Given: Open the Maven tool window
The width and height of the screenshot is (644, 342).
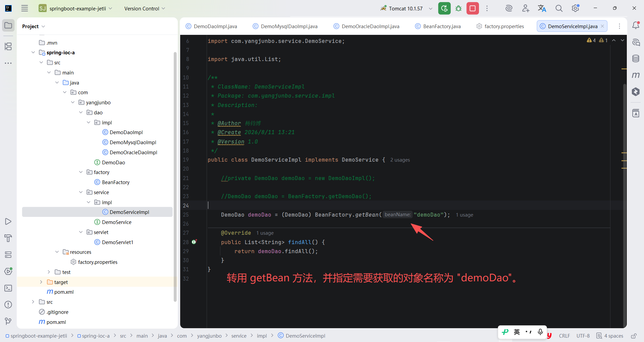Looking at the screenshot, I should 636,75.
